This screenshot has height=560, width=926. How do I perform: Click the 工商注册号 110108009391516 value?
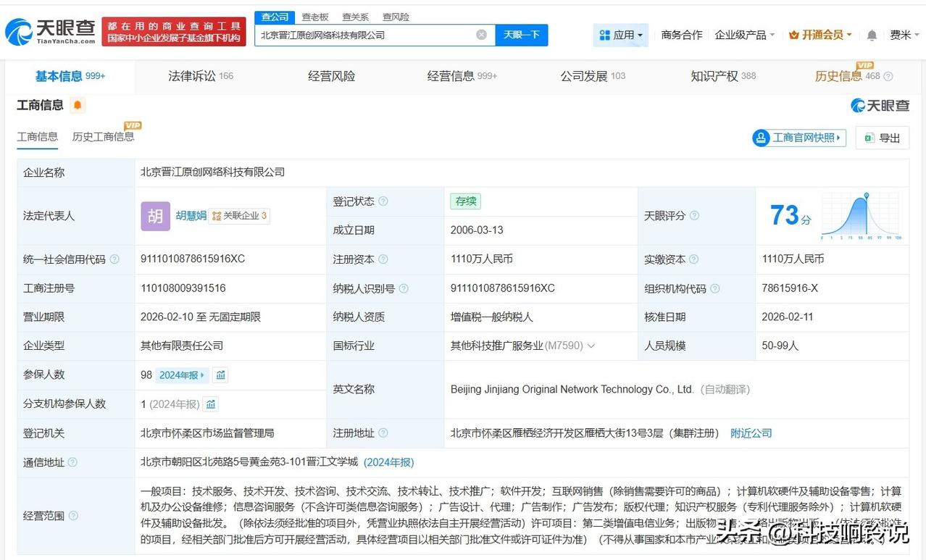coord(183,288)
